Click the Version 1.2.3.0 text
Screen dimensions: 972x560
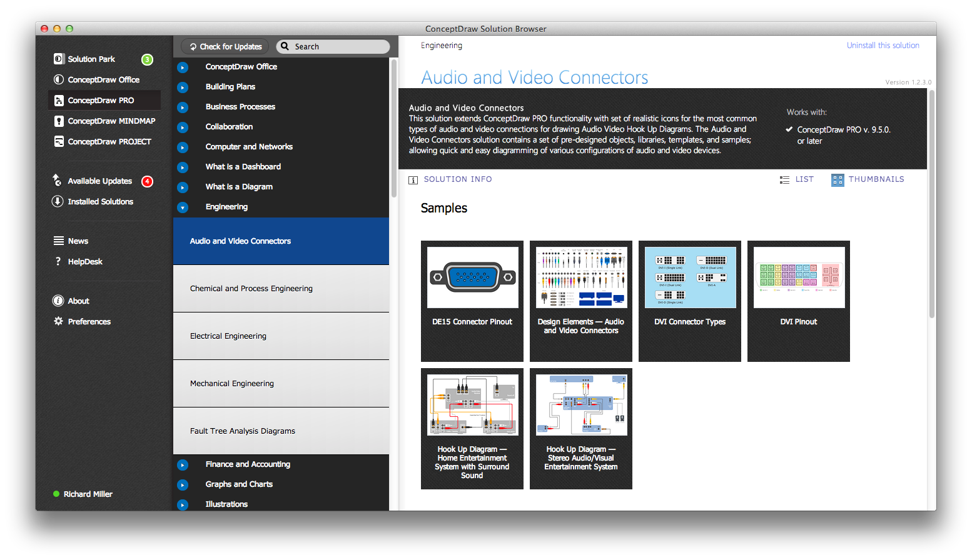[908, 82]
